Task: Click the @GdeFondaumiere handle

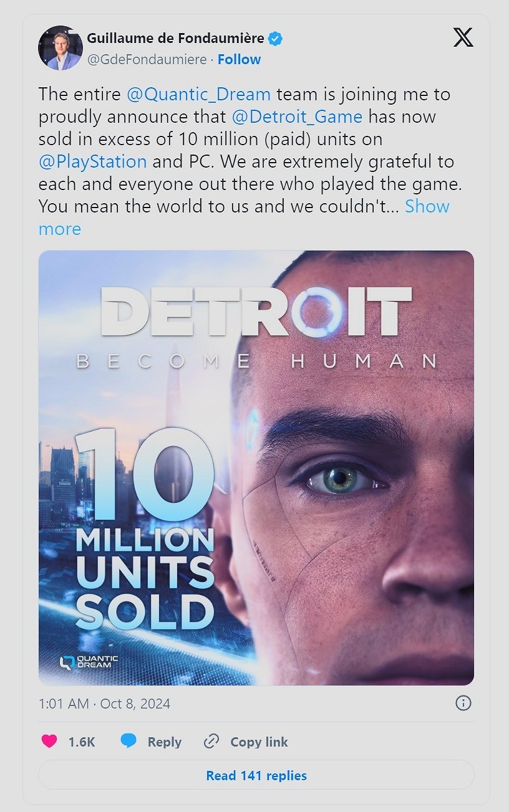Action: (x=147, y=60)
